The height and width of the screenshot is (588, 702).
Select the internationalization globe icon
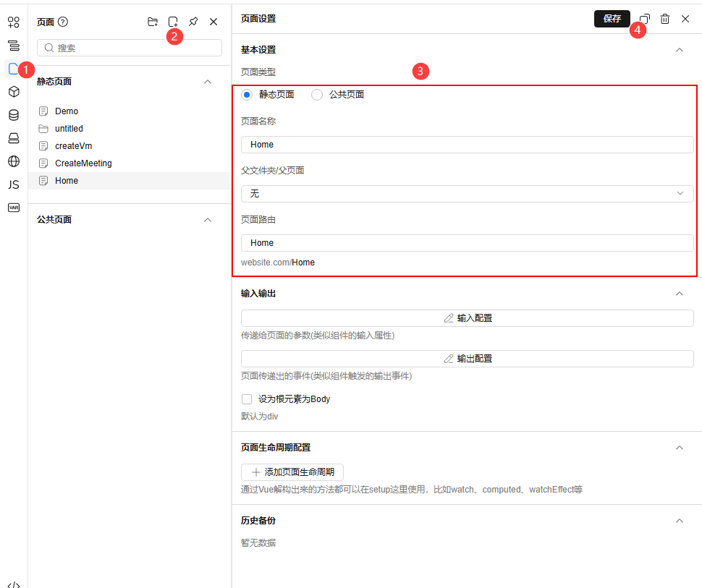click(x=13, y=161)
